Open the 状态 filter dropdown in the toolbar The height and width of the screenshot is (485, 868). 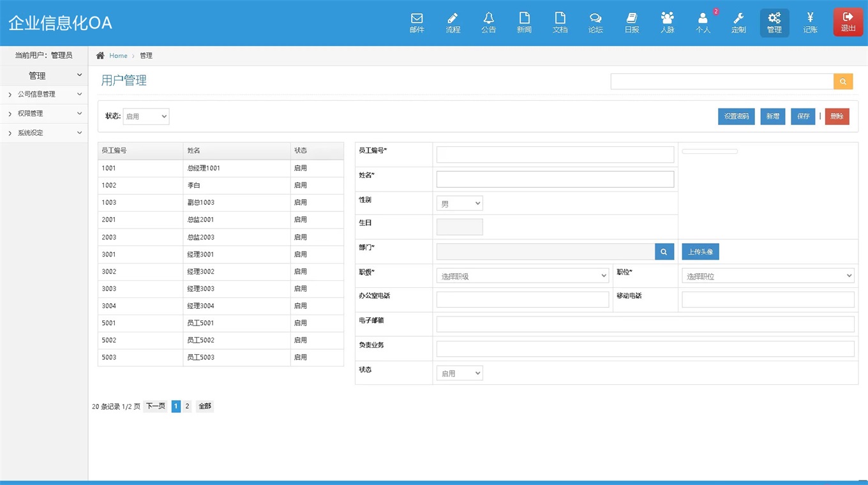pos(146,116)
